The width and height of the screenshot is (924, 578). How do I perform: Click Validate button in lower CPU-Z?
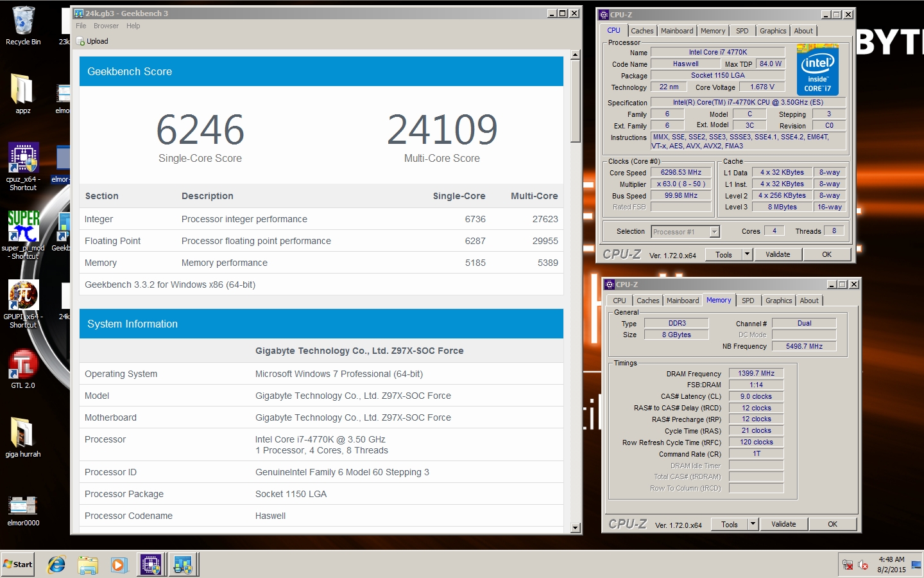783,524
